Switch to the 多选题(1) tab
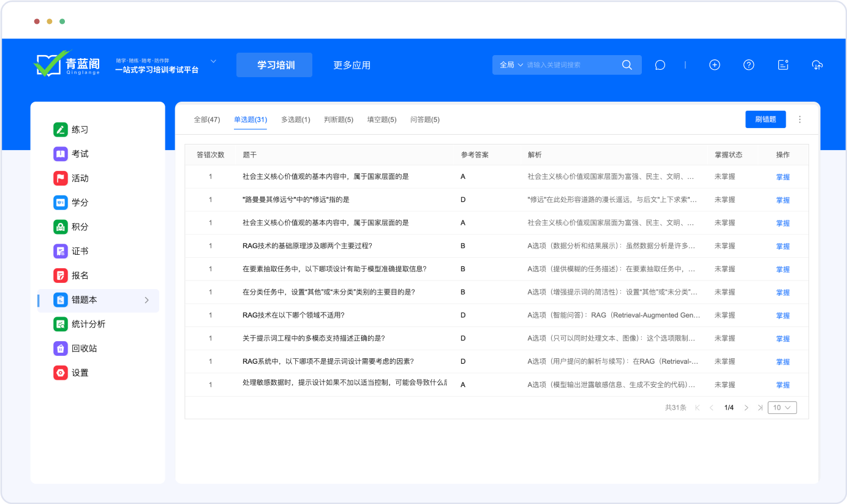Screen dimensions: 847x504 tap(295, 119)
